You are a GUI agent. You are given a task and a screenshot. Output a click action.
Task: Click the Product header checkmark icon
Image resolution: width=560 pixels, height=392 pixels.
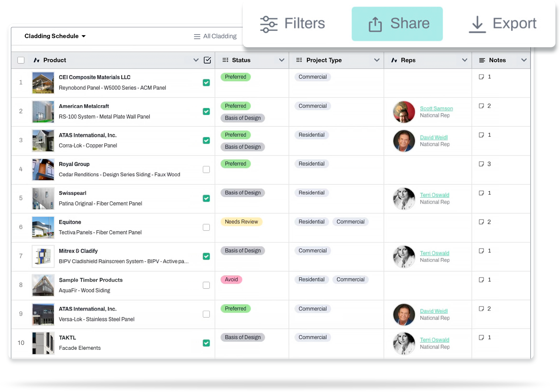coord(207,60)
